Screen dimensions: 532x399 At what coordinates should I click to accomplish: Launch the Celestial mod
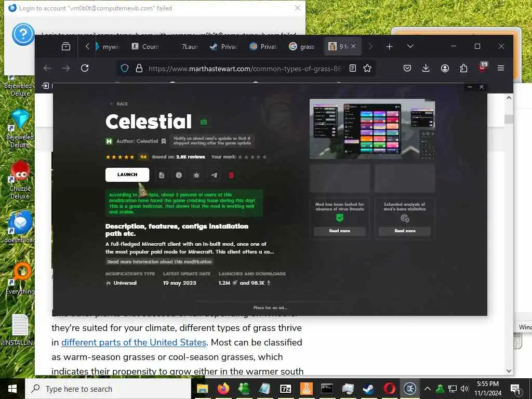pyautogui.click(x=127, y=175)
